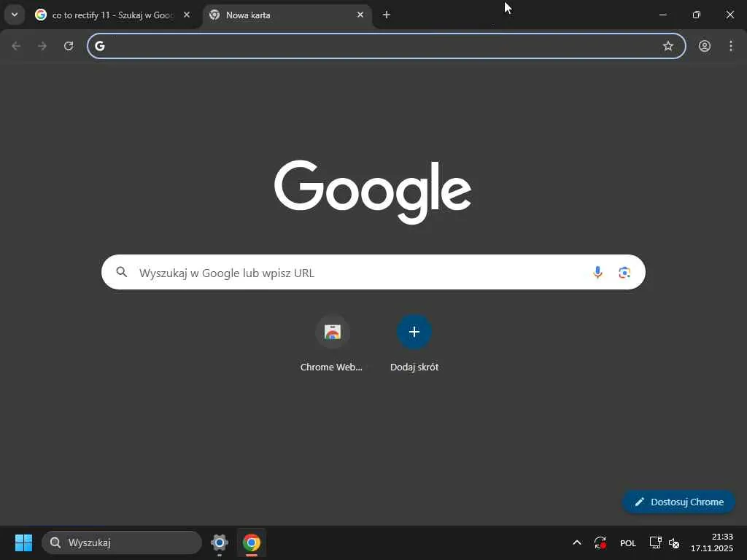
Task: Open the Windows Start menu
Action: (23, 542)
